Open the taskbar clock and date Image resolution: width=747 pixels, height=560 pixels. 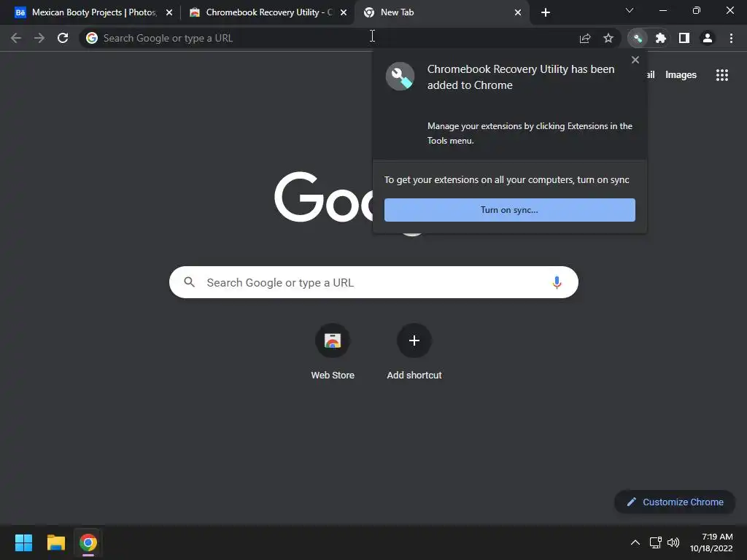click(711, 542)
